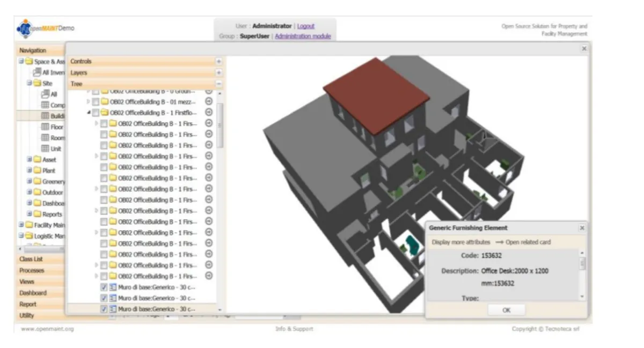Screen dimensions: 644x348
Task: Click the arrow icon on the 01 mezzanine row
Action: coord(209,101)
